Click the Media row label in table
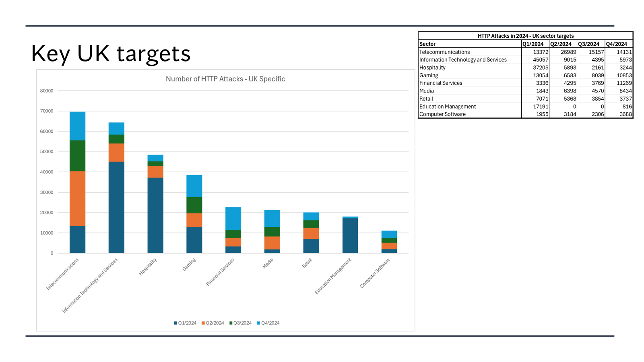This screenshot has height=362, width=644. click(x=426, y=91)
